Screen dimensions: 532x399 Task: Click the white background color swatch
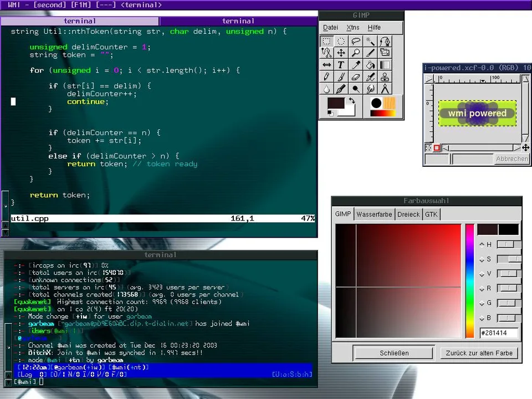pyautogui.click(x=350, y=111)
